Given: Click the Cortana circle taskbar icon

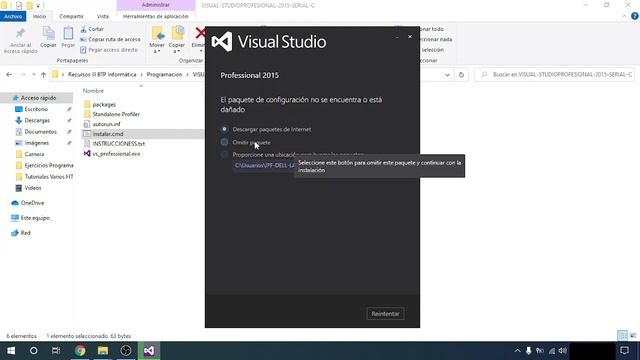Looking at the screenshot, I should (x=33, y=351).
